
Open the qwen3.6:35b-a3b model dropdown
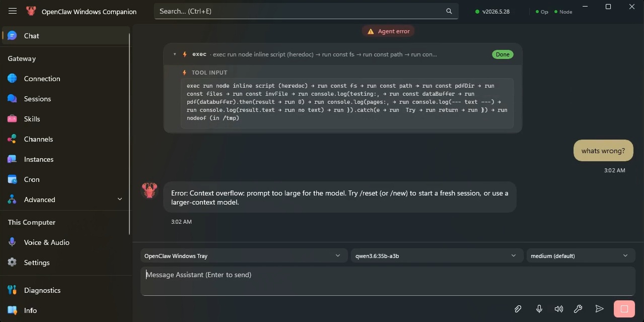pyautogui.click(x=436, y=256)
